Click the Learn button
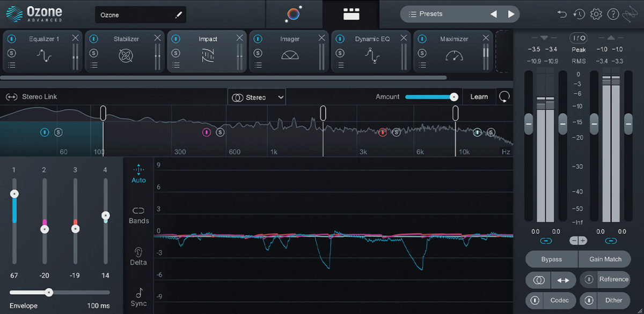 pyautogui.click(x=479, y=97)
